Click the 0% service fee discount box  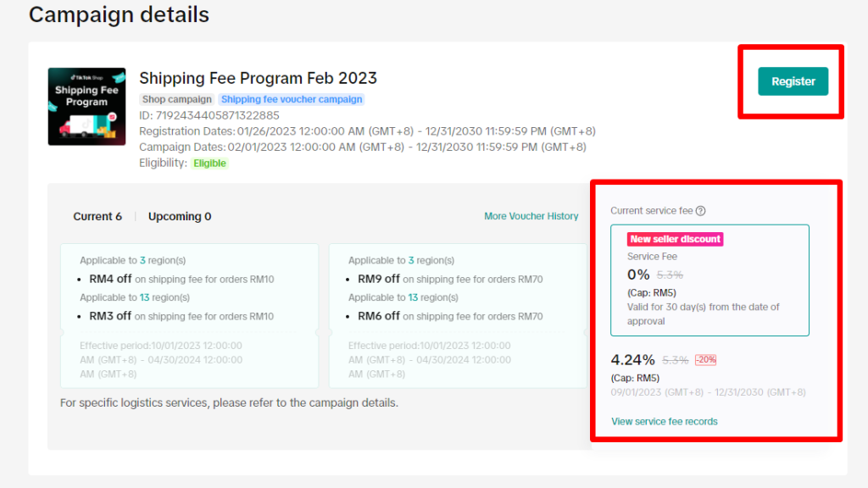click(709, 280)
